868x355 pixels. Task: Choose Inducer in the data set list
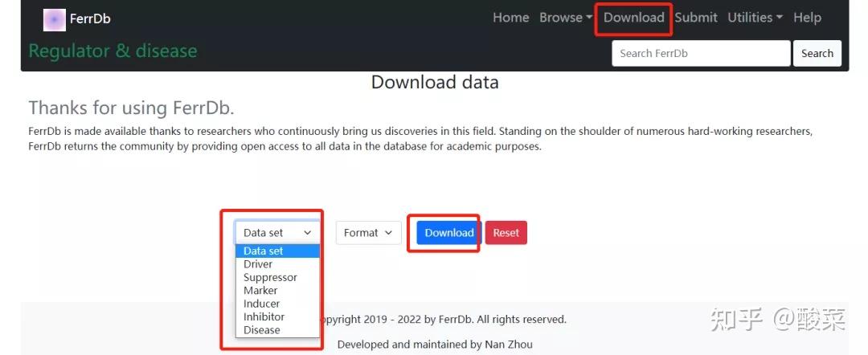click(262, 304)
